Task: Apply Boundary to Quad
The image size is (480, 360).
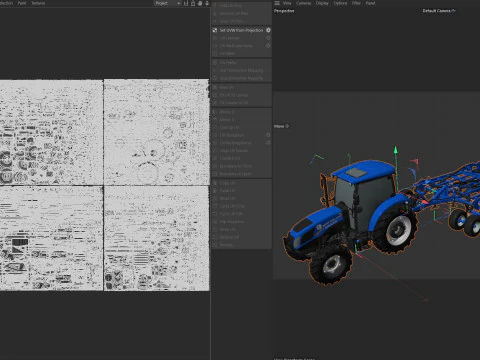Action: coord(241,174)
